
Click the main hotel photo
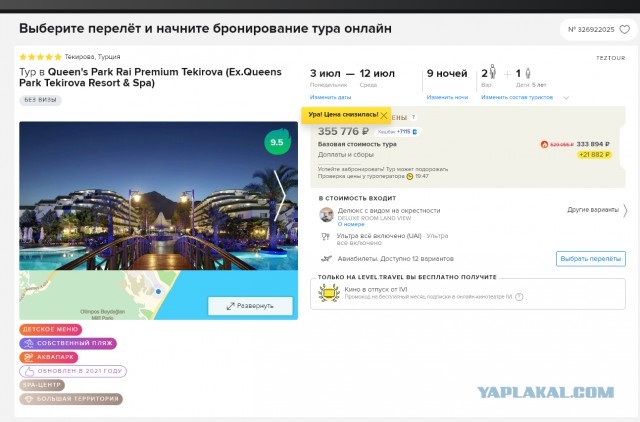pos(158,196)
